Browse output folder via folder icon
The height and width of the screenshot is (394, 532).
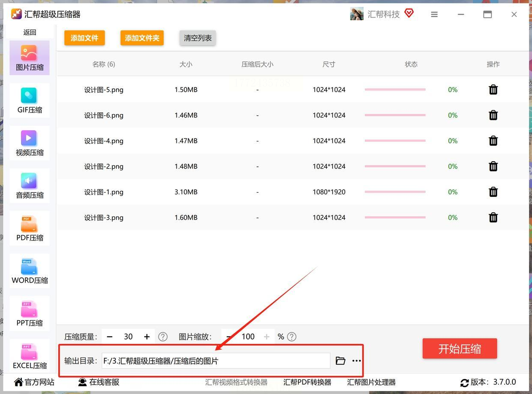340,361
